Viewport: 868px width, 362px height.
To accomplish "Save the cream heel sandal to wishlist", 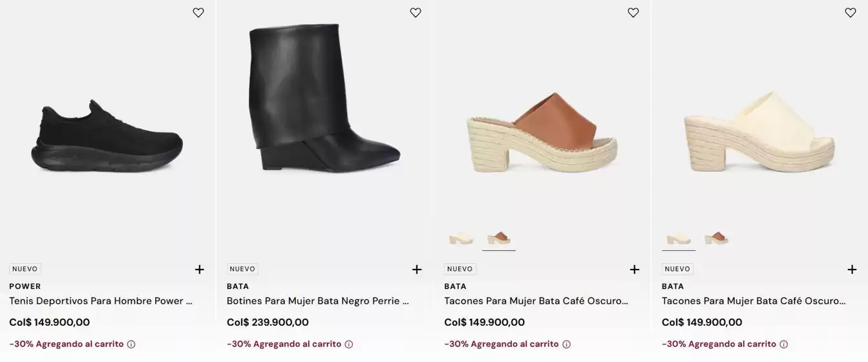I will click(x=851, y=12).
